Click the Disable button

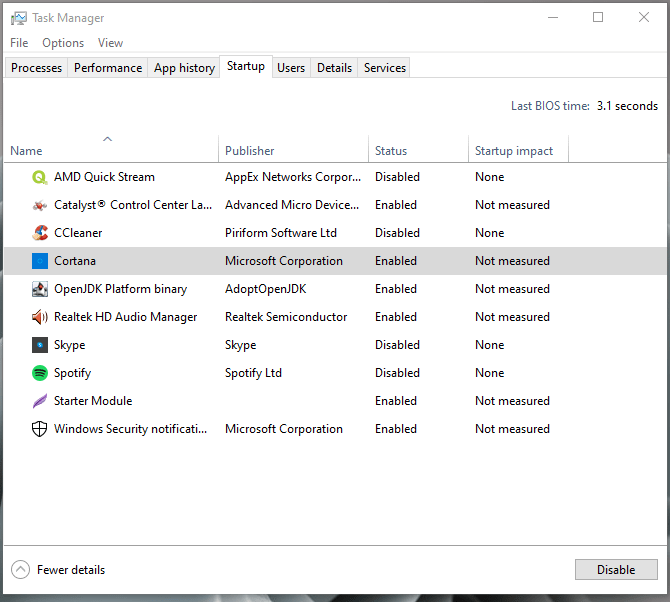tap(616, 570)
